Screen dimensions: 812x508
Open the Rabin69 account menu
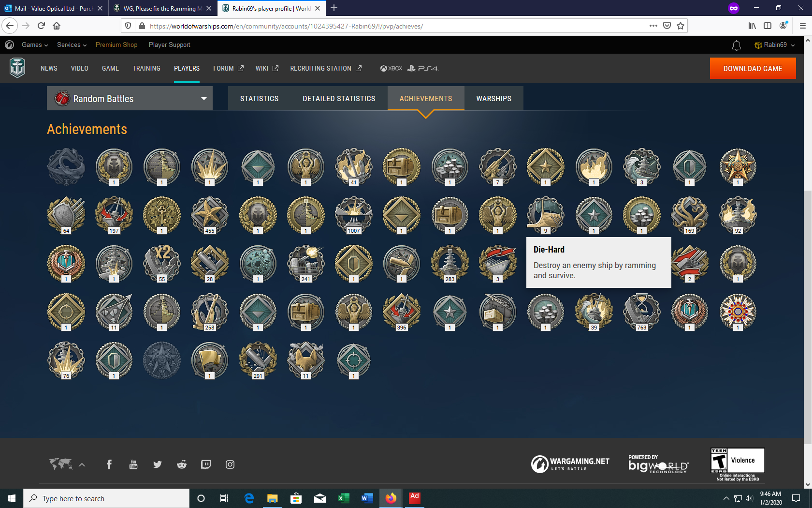[x=775, y=45]
